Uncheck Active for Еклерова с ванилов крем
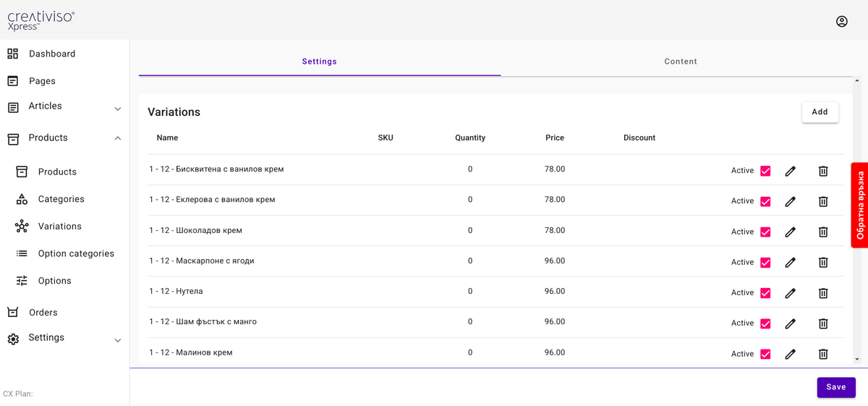The width and height of the screenshot is (868, 406). [x=765, y=201]
